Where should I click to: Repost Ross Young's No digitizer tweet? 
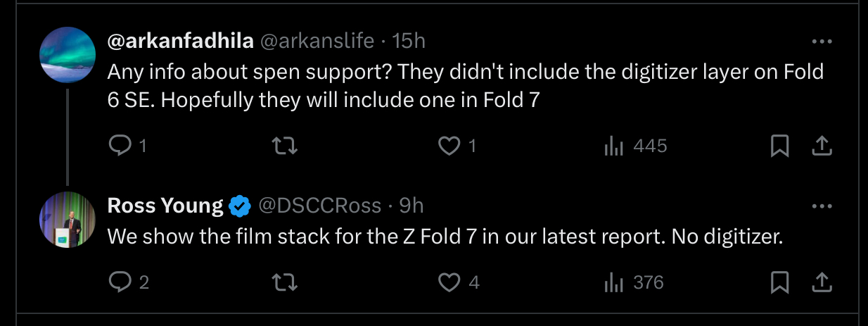point(285,282)
